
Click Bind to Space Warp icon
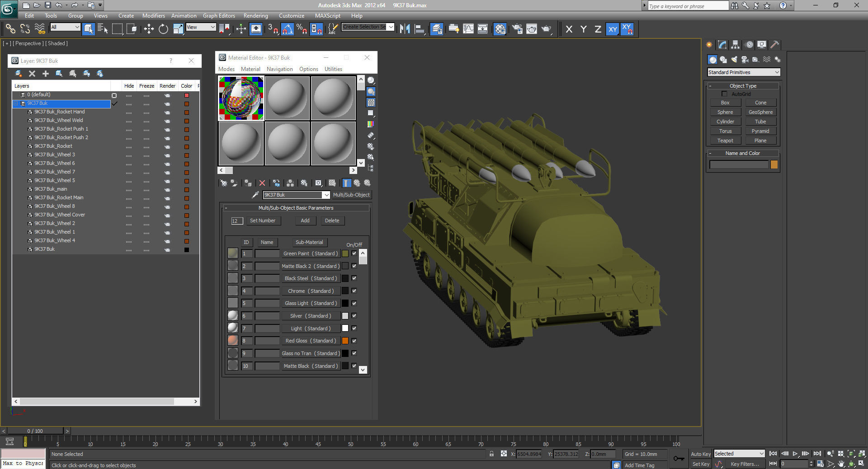coord(40,29)
